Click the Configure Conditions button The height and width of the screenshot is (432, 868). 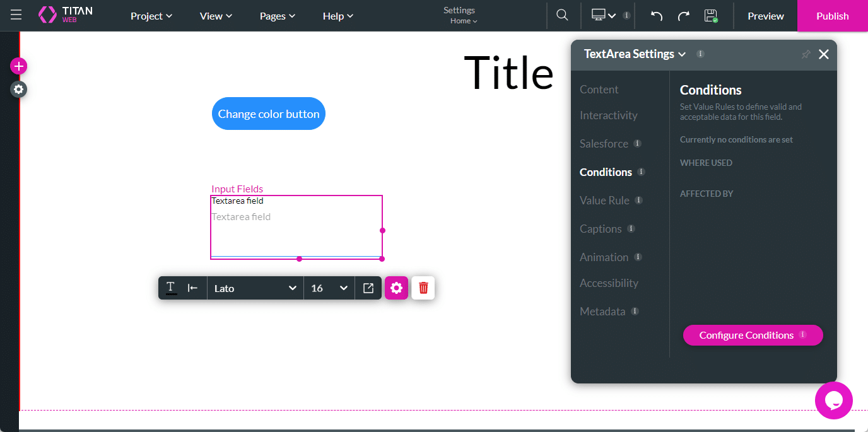[x=748, y=335]
